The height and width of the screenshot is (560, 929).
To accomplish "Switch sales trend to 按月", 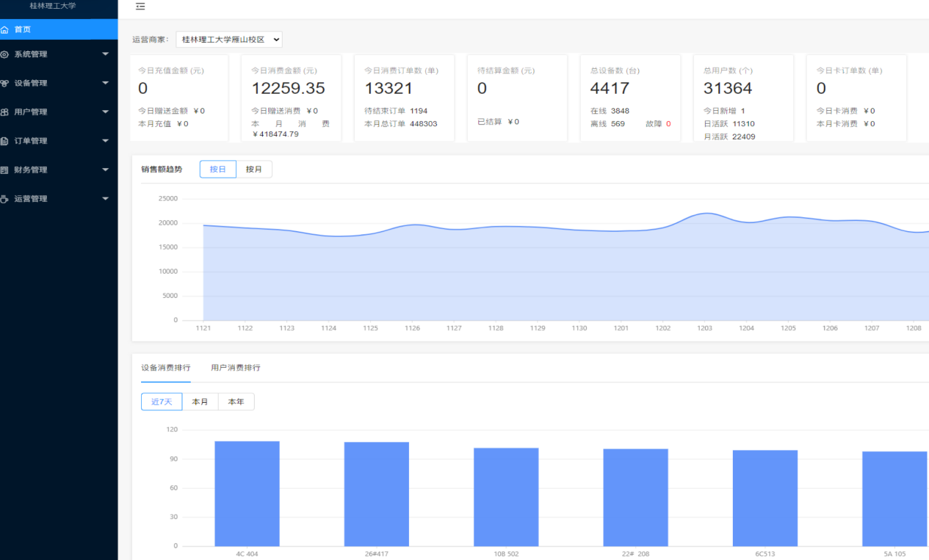I will click(254, 170).
